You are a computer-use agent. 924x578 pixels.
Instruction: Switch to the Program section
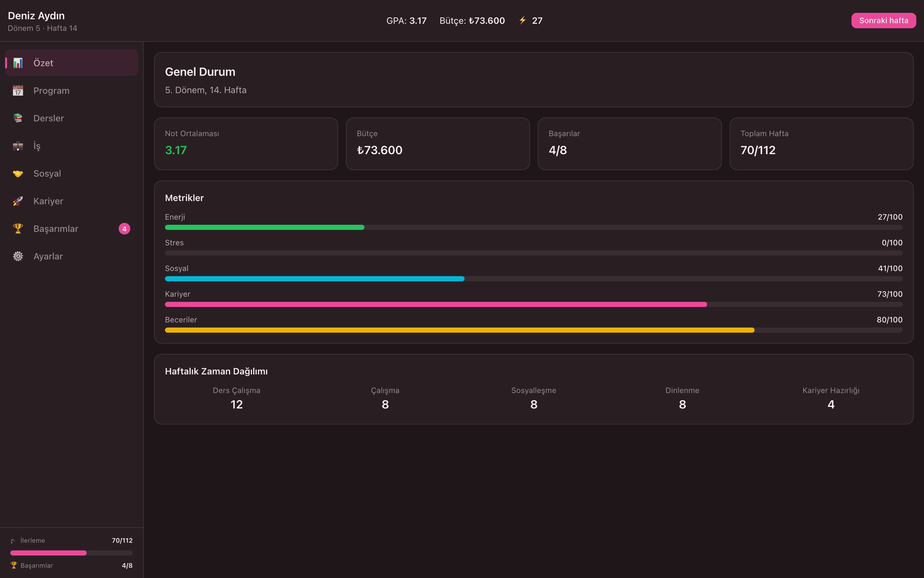tap(72, 91)
